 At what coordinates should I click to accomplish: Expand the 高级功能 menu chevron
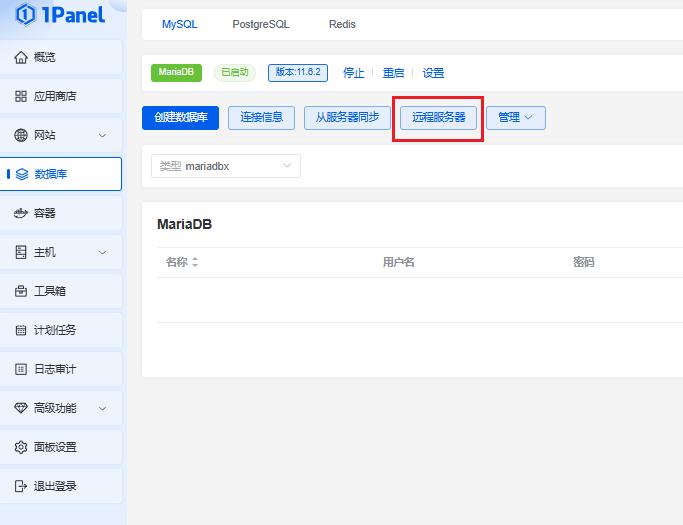tap(102, 409)
